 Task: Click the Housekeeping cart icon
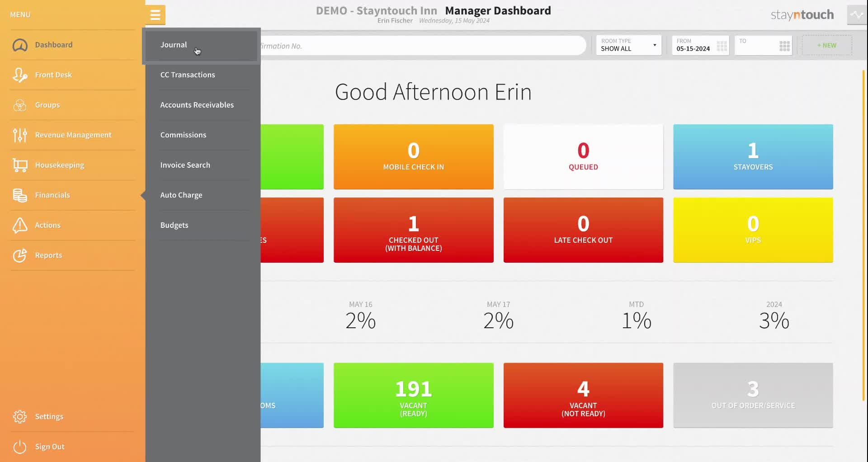(20, 165)
